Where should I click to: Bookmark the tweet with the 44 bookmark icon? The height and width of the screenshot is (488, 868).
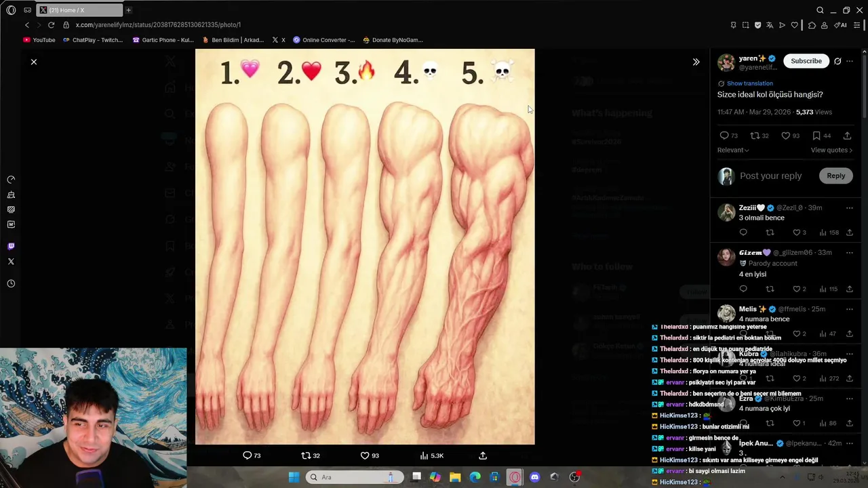[x=822, y=136]
